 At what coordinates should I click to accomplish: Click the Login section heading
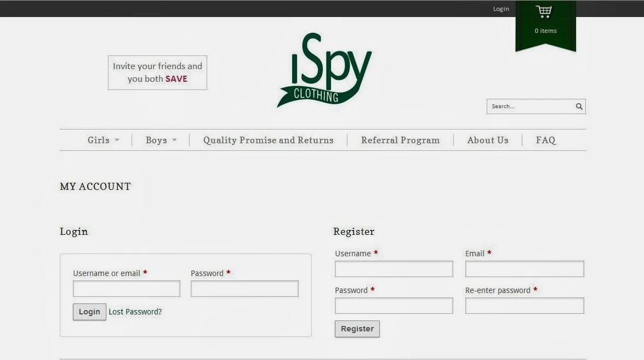(74, 232)
